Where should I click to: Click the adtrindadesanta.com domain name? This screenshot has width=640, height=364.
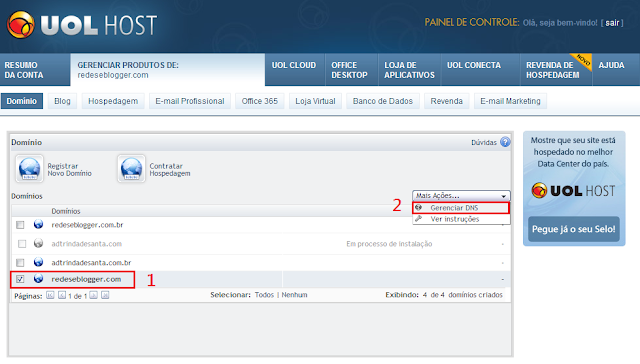coord(87,244)
